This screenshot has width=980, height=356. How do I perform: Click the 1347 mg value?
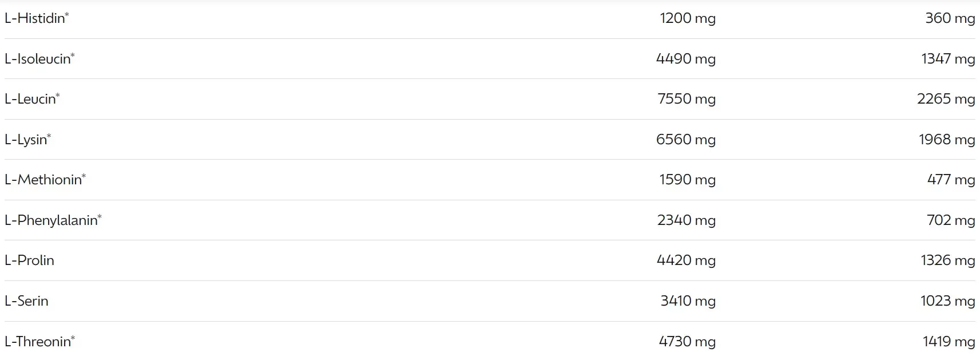[x=948, y=58]
